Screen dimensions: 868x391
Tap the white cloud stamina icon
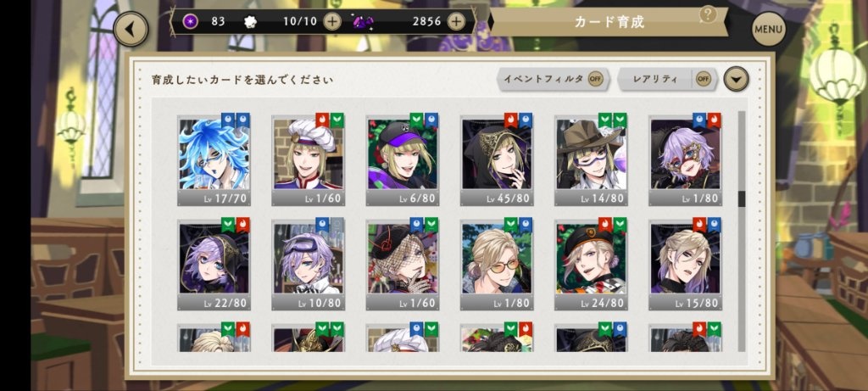coord(250,21)
